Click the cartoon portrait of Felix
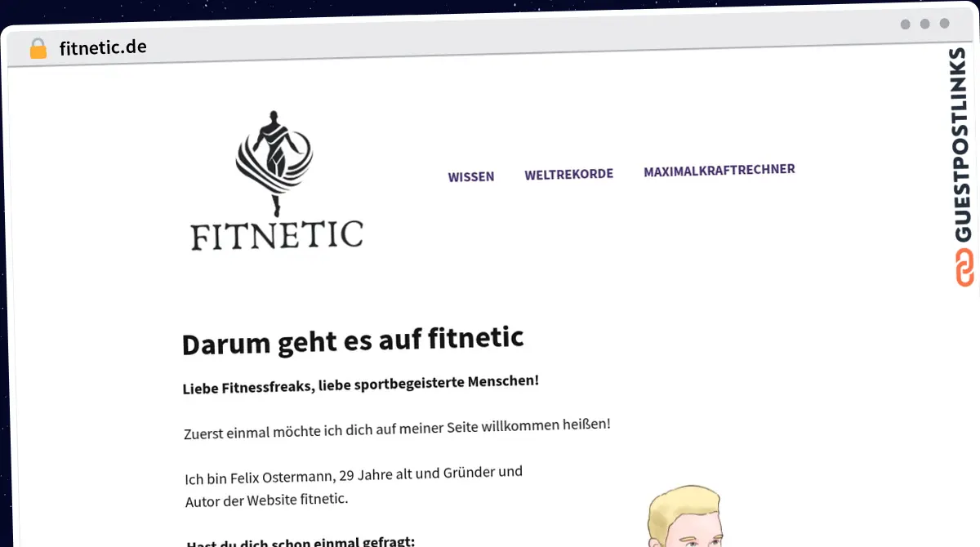This screenshot has height=547, width=980. pyautogui.click(x=684, y=516)
